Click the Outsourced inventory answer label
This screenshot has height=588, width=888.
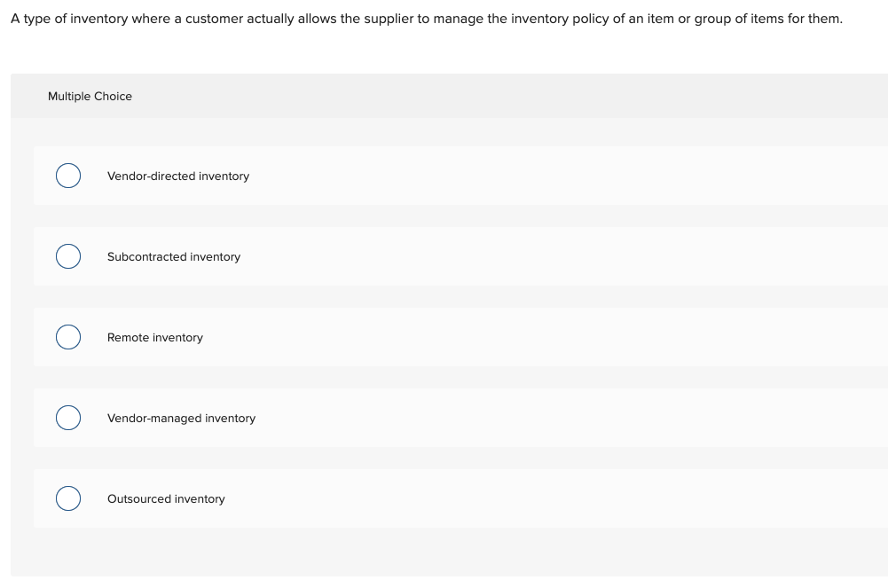[166, 498]
